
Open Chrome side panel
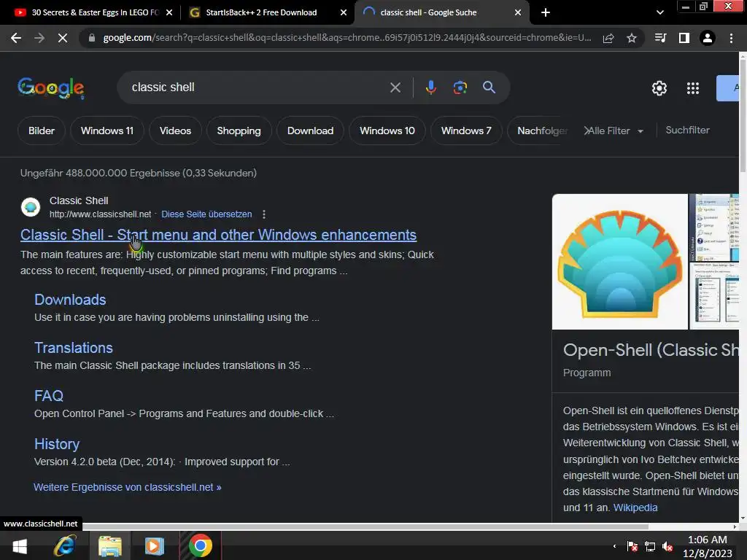(x=684, y=38)
